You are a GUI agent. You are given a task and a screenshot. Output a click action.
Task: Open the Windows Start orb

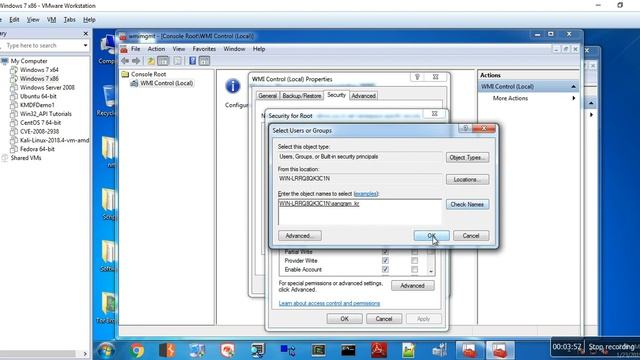(x=106, y=350)
